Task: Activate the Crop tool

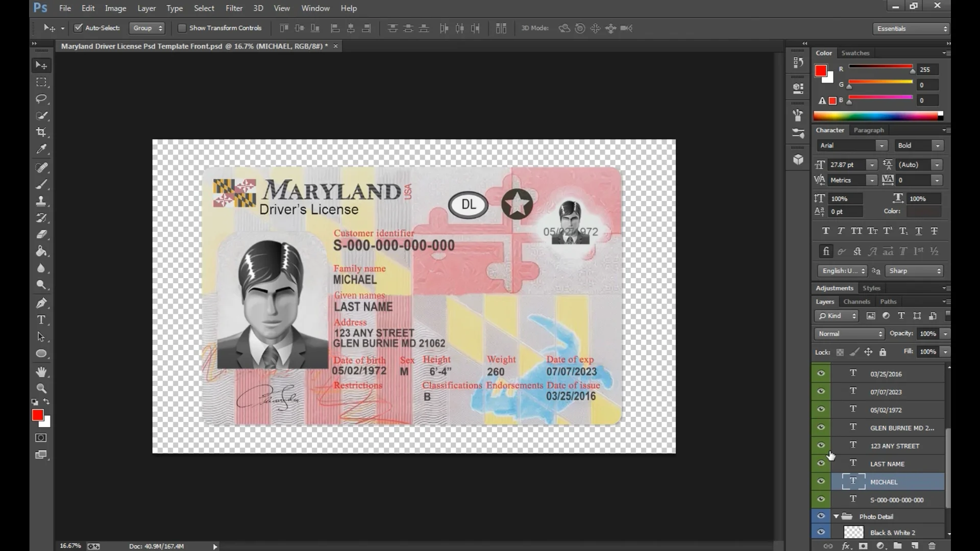Action: (41, 132)
